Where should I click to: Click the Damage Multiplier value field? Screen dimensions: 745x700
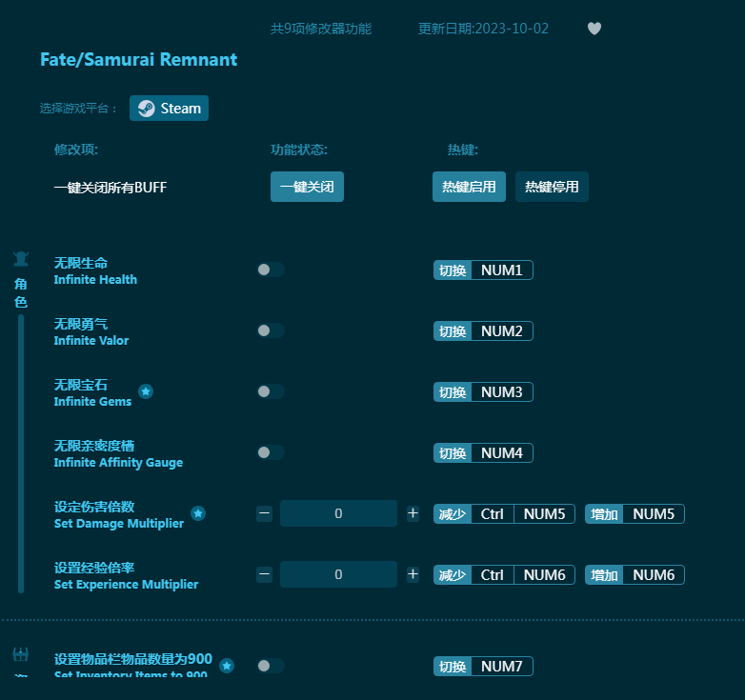point(338,513)
